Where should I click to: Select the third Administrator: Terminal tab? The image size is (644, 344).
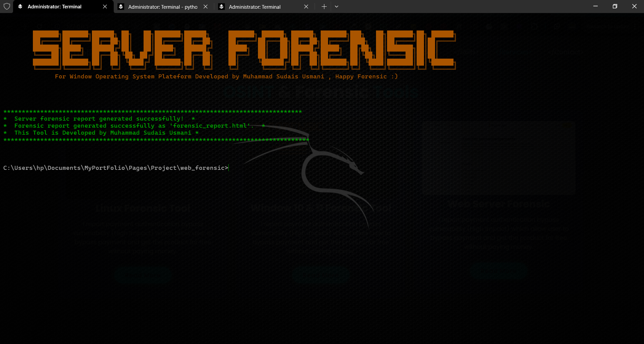click(x=255, y=7)
